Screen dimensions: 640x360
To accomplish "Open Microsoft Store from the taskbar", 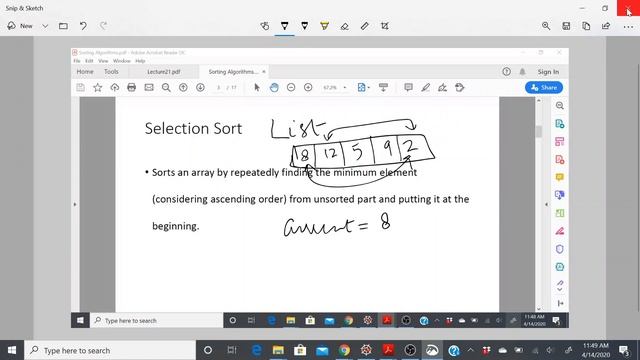I will pos(300,350).
